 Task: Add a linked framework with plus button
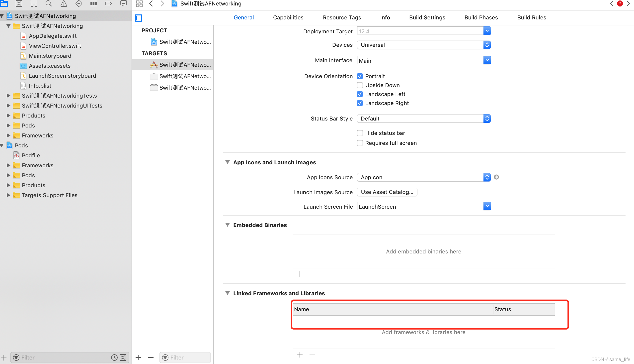pyautogui.click(x=300, y=355)
